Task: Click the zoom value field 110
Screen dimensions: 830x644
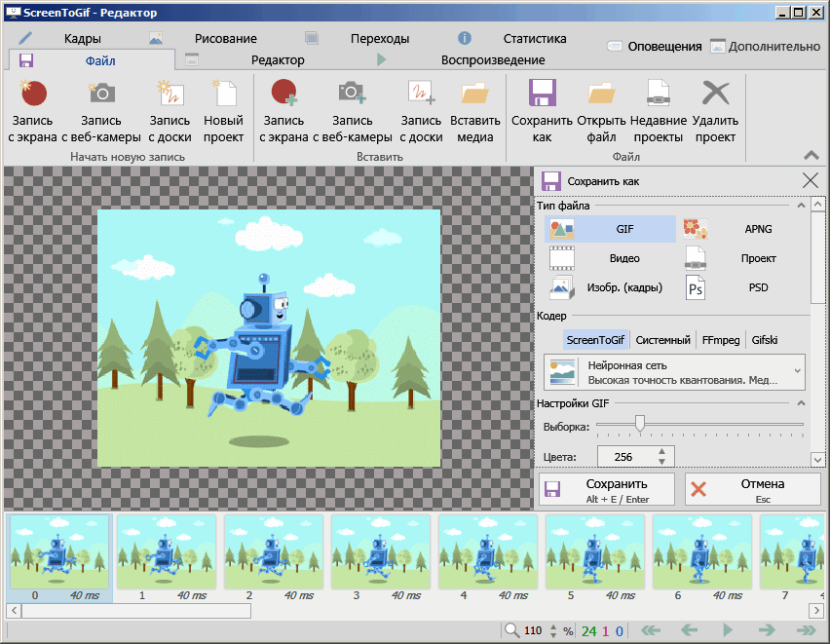Action: tap(534, 630)
